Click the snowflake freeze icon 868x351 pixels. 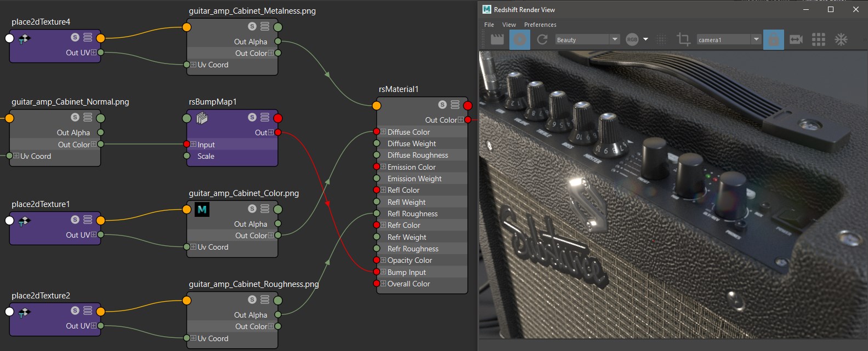(x=841, y=39)
